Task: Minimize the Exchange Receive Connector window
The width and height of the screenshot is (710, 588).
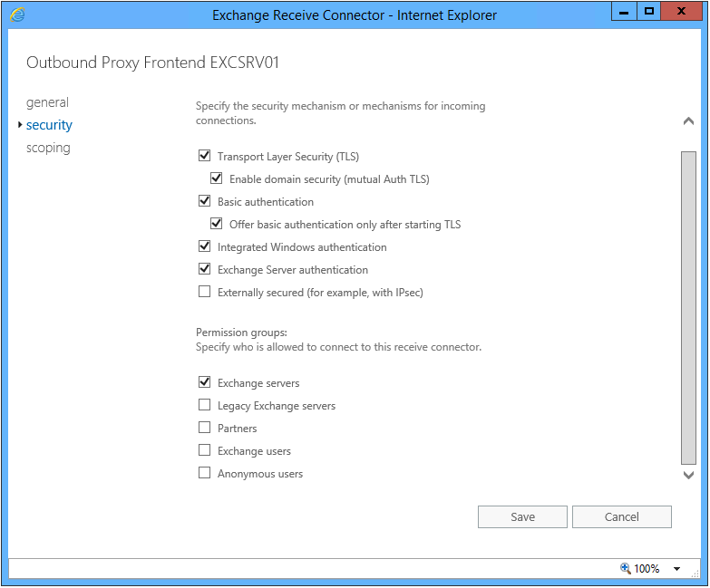Action: pyautogui.click(x=624, y=11)
